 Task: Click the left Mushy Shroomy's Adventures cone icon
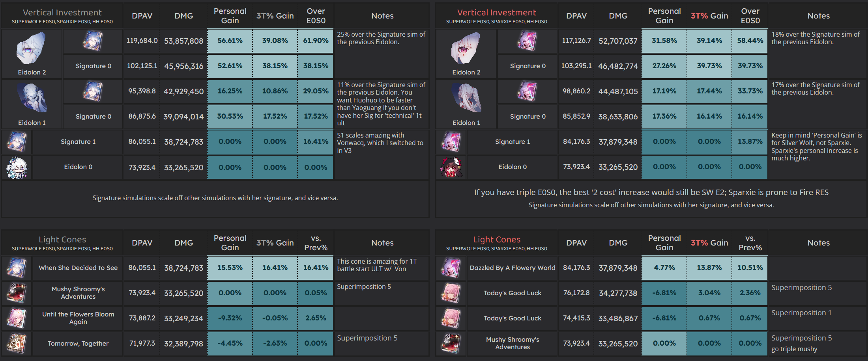pos(17,293)
